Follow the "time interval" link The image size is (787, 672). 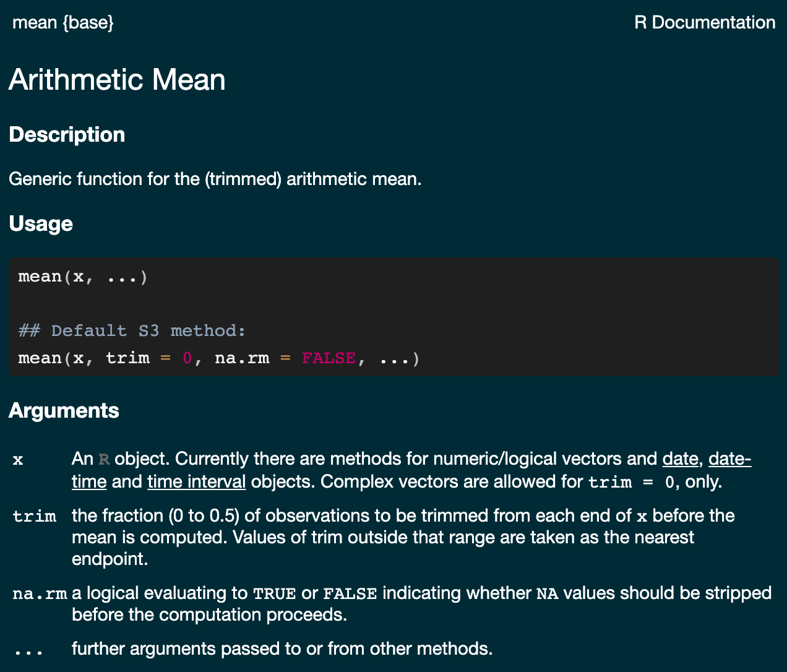[x=196, y=481]
